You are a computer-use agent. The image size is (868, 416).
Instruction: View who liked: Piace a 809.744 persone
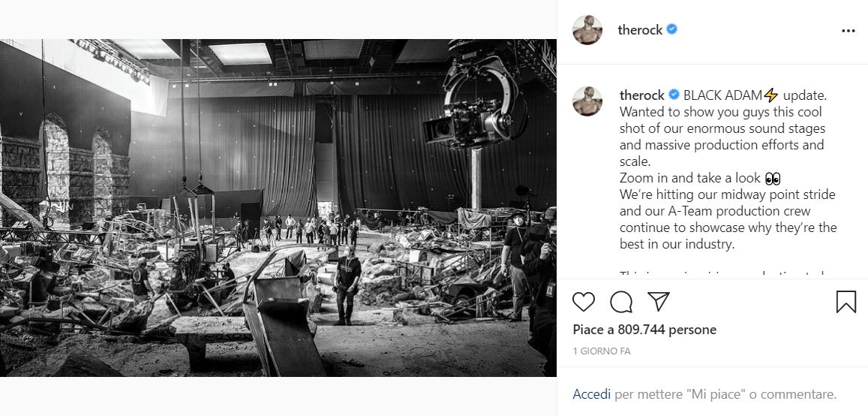click(644, 330)
